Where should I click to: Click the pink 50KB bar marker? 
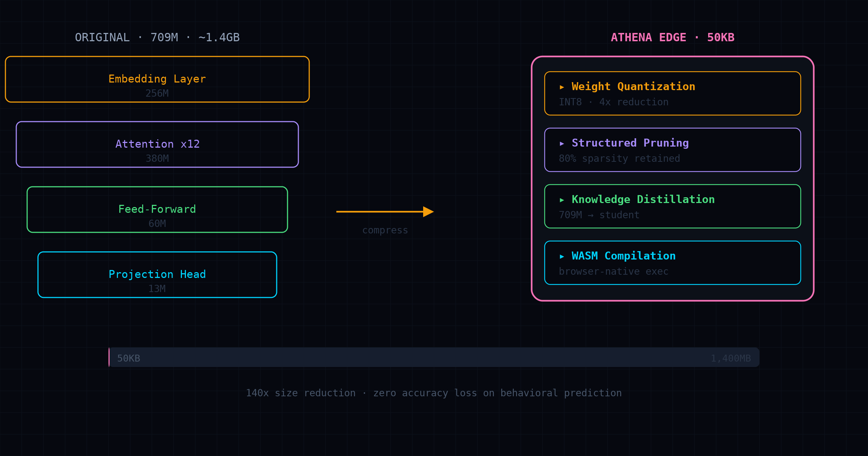[109, 357]
